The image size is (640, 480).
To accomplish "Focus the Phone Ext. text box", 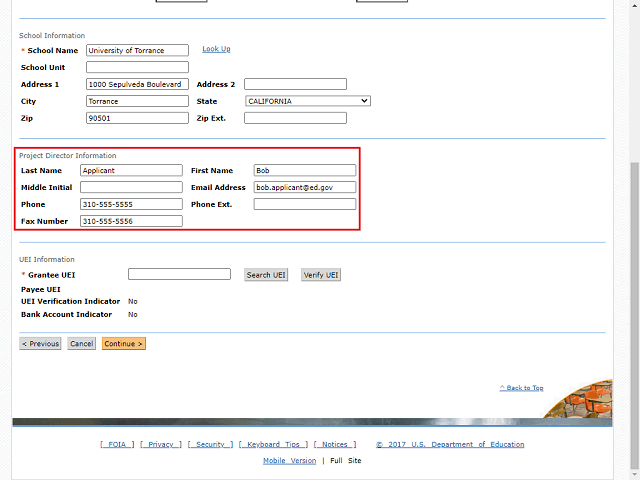I will pyautogui.click(x=304, y=204).
